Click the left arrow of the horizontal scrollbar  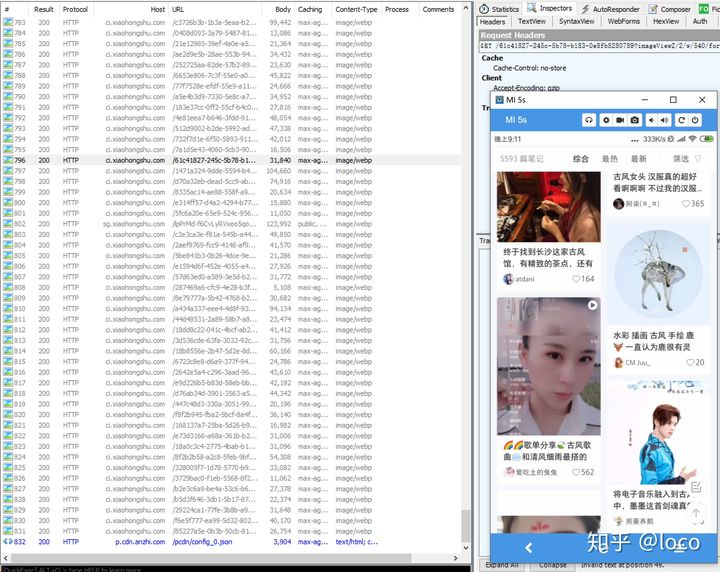click(x=6, y=558)
